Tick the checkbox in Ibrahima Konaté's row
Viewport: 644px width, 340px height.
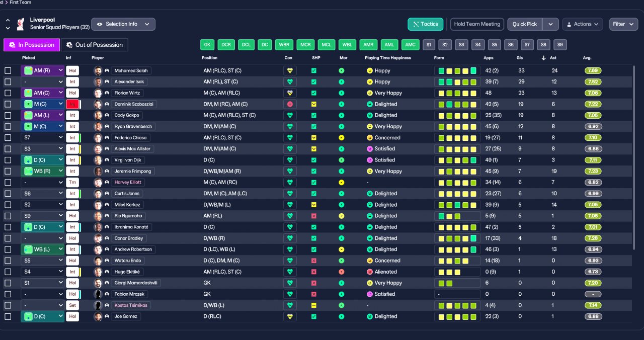[8, 227]
